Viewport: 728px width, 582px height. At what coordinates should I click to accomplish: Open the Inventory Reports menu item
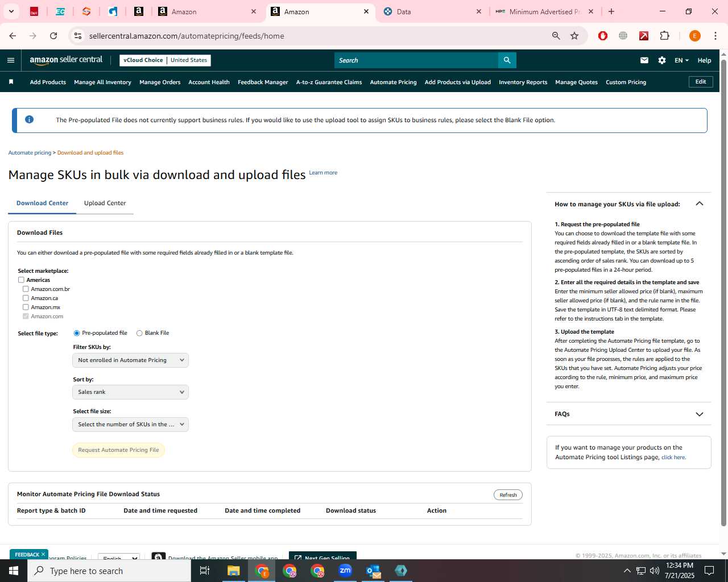pyautogui.click(x=523, y=82)
